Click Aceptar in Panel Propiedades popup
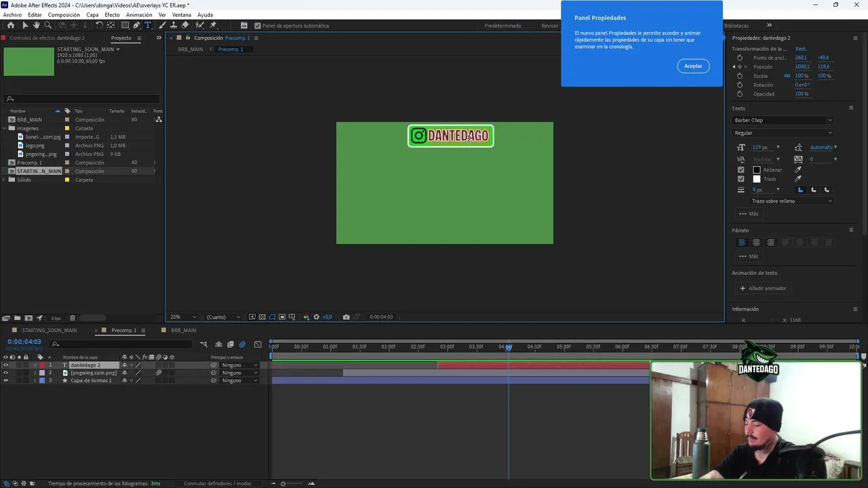The width and height of the screenshot is (868, 488). [x=693, y=66]
